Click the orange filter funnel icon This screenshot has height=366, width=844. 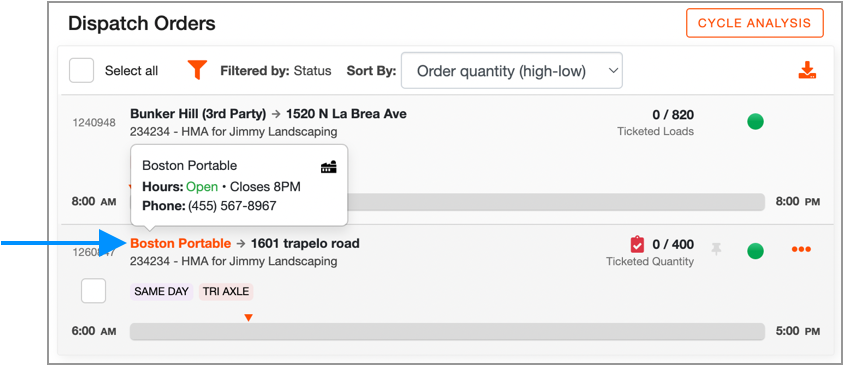[197, 70]
